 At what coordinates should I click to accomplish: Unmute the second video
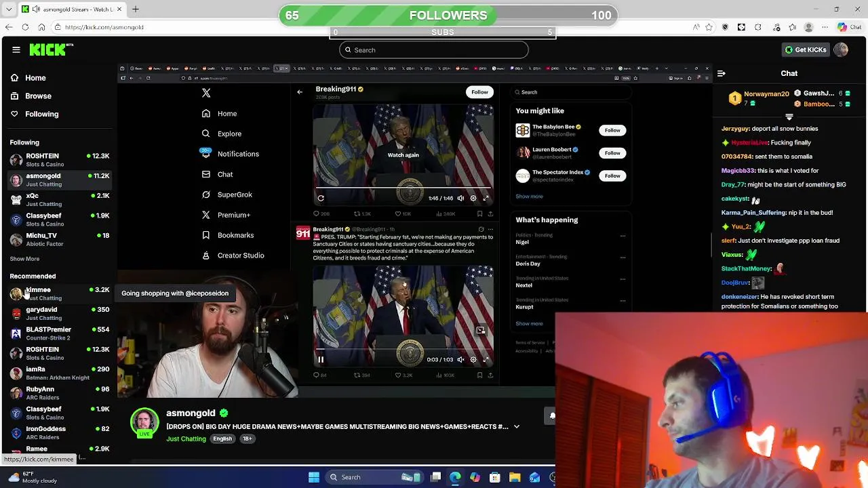click(x=461, y=360)
